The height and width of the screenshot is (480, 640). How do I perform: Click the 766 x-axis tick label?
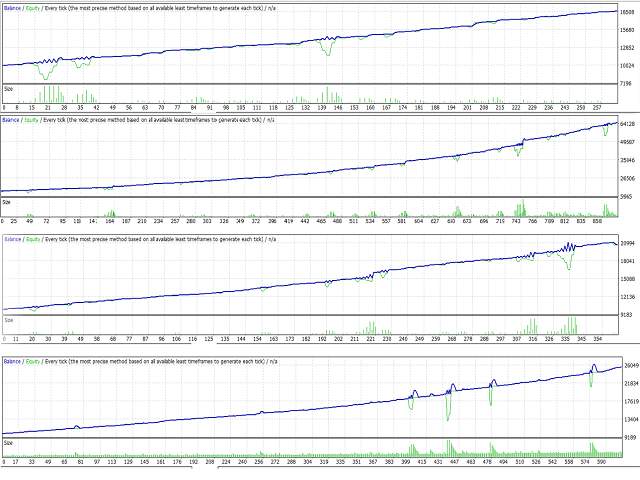[x=532, y=221]
